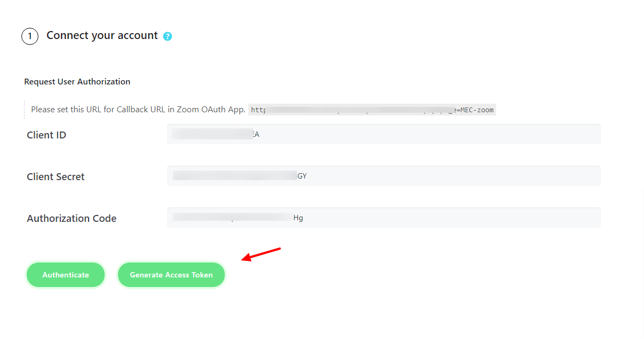Screen dimensions: 644x348
Task: Click the Client ID label
Action: coord(46,135)
